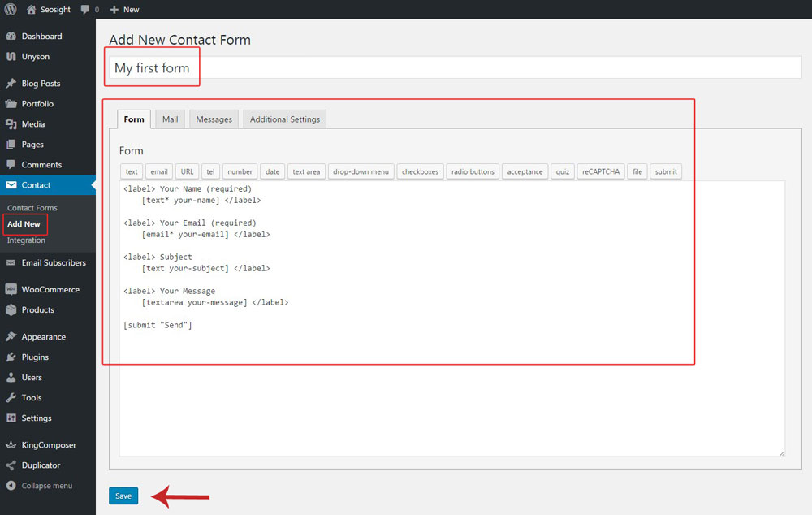Open the Plugins menu
This screenshot has width=812, height=515.
point(35,357)
